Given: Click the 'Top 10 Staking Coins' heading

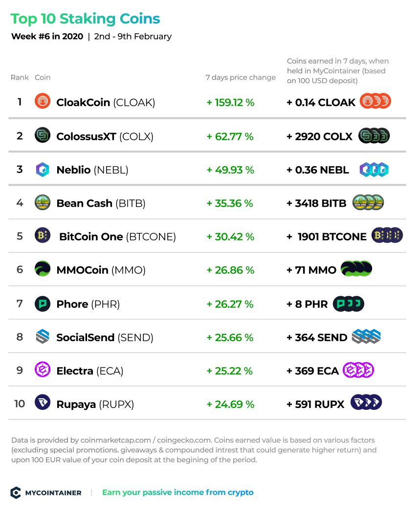Looking at the screenshot, I should [x=85, y=19].
